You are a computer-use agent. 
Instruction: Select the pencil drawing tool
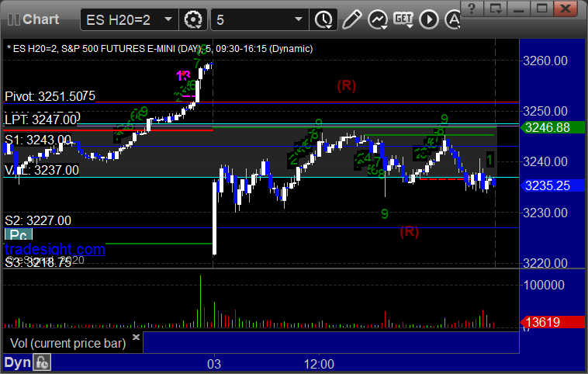pyautogui.click(x=351, y=19)
